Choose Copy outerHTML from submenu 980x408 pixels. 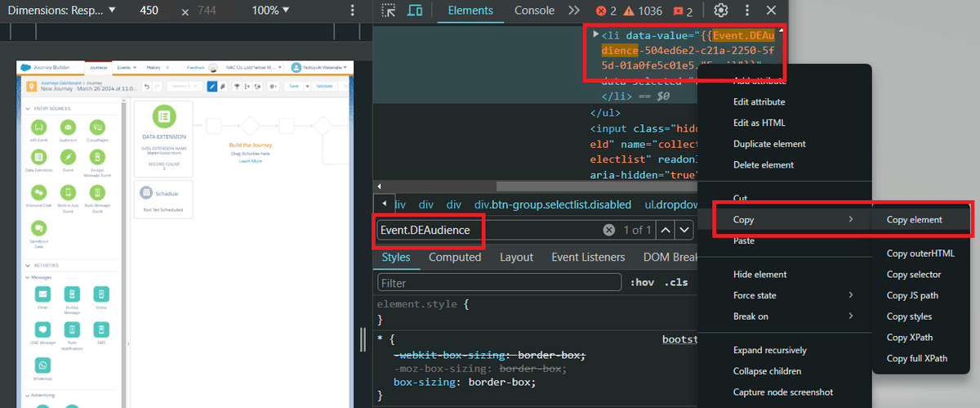pyautogui.click(x=920, y=253)
